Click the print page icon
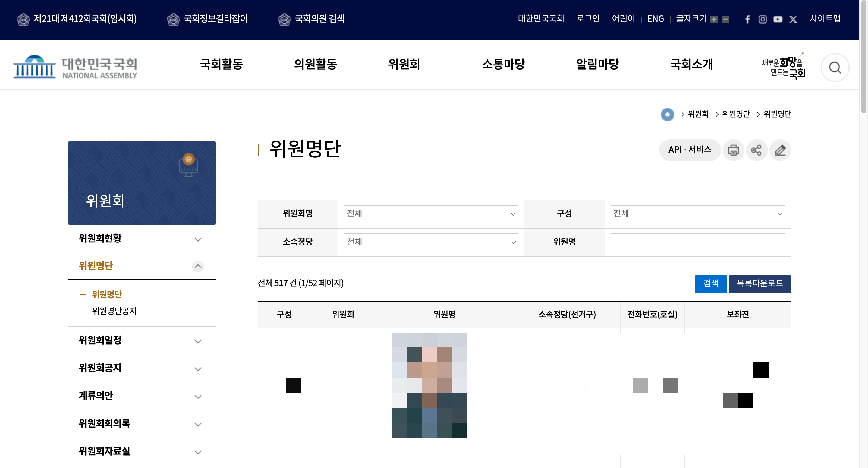The image size is (868, 468). tap(733, 150)
